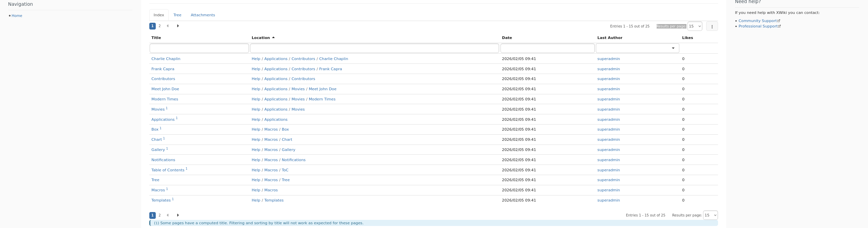Click the Title filter input field
The image size is (868, 228).
tap(199, 48)
